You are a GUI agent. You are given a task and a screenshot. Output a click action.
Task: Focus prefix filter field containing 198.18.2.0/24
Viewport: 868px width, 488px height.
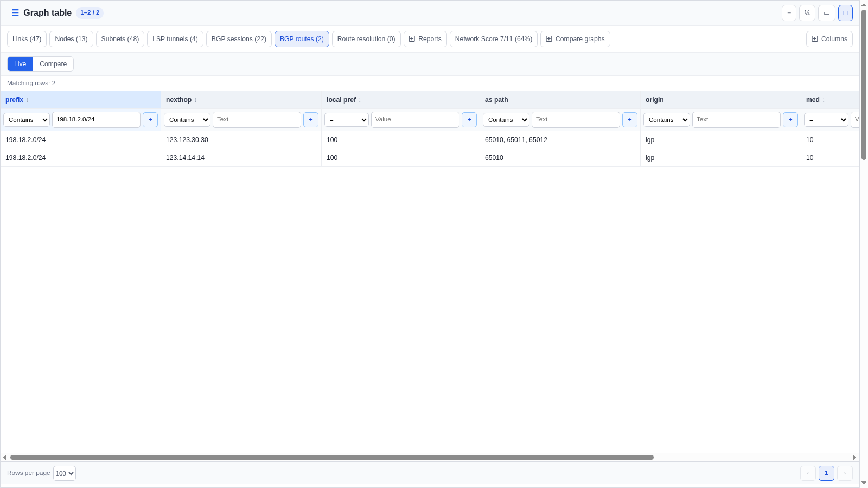point(96,120)
